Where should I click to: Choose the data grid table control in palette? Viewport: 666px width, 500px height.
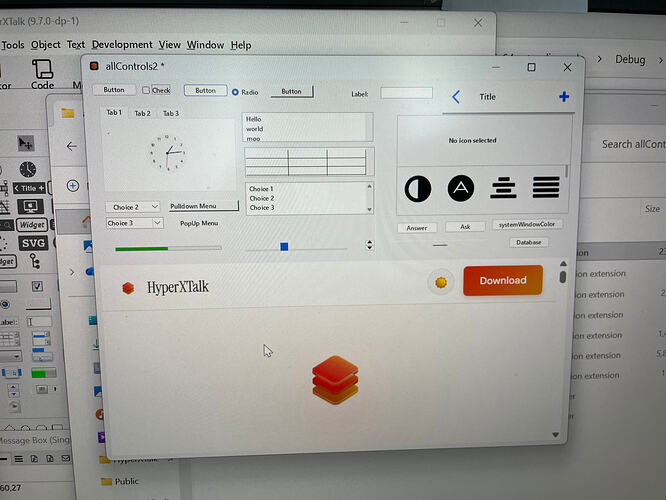10,339
